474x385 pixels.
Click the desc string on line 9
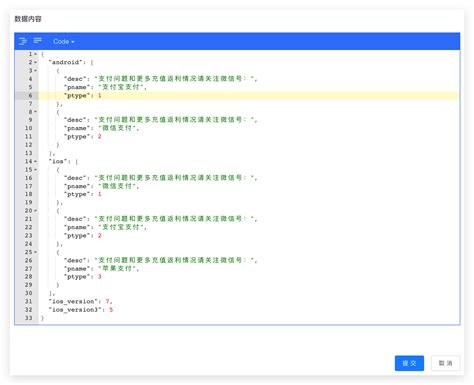click(174, 120)
